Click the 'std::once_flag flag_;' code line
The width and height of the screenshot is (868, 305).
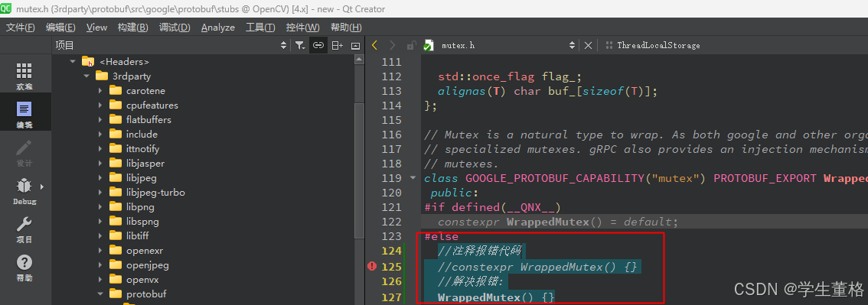(510, 76)
